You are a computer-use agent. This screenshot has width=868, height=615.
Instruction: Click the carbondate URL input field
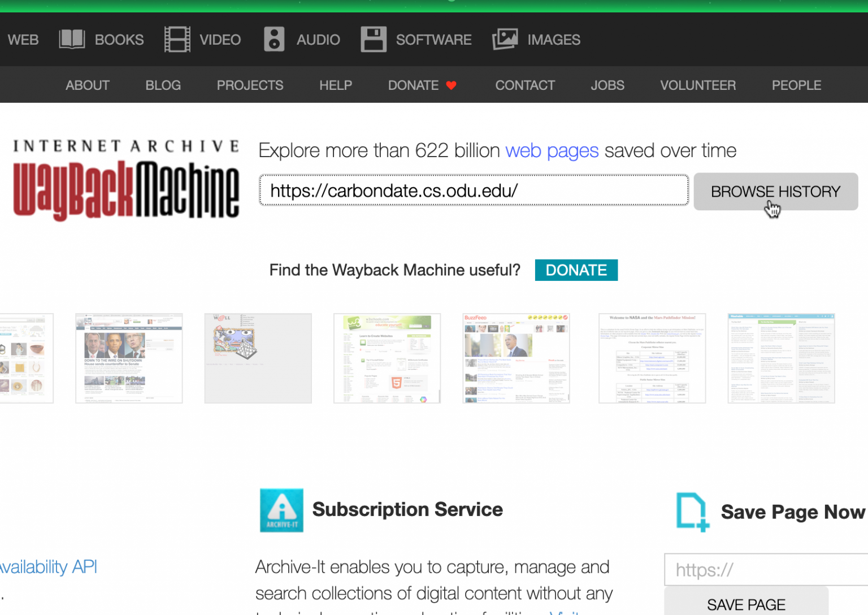474,190
